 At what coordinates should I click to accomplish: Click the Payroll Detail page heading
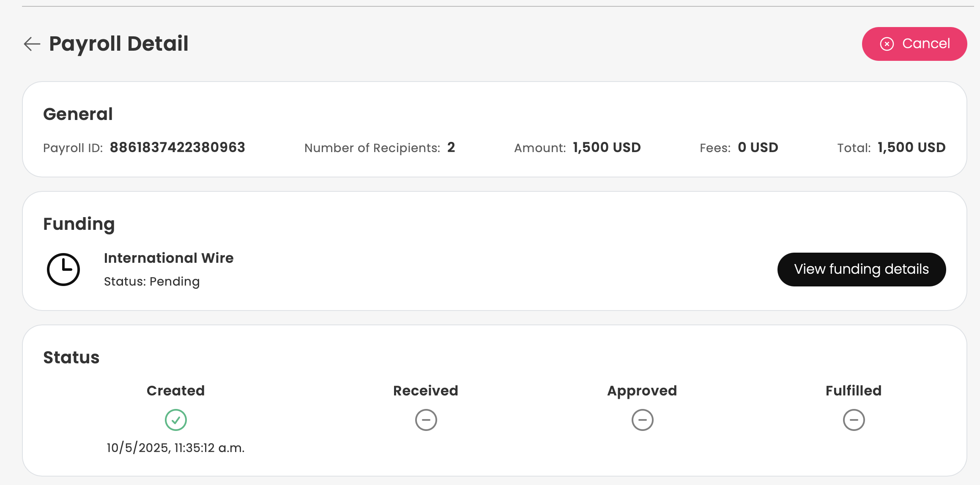pos(119,44)
